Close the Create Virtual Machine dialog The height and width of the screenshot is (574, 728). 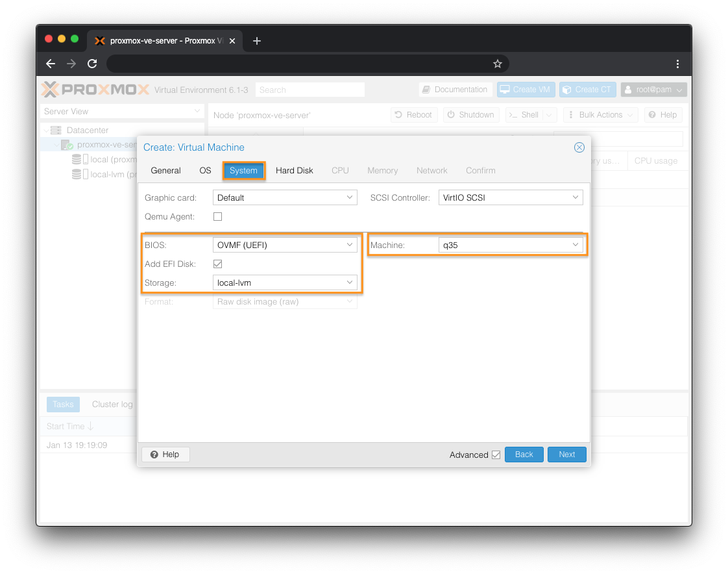pos(579,147)
